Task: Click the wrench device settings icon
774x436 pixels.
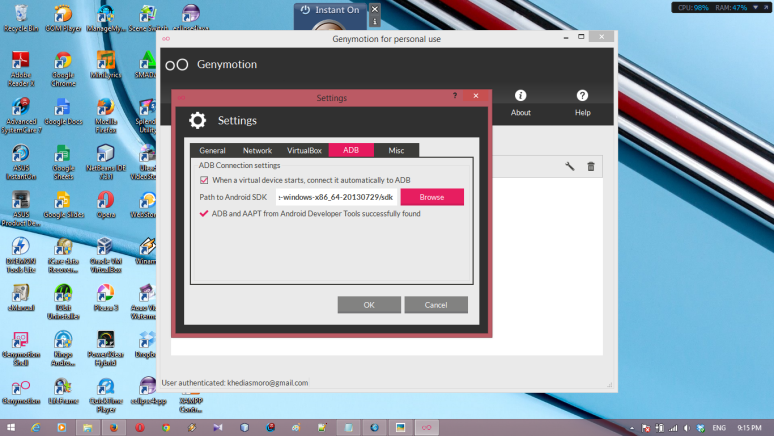Action: point(570,166)
